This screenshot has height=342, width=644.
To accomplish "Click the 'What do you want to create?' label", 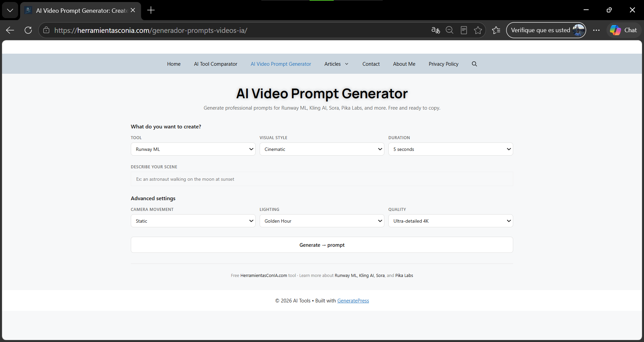I will tap(166, 126).
